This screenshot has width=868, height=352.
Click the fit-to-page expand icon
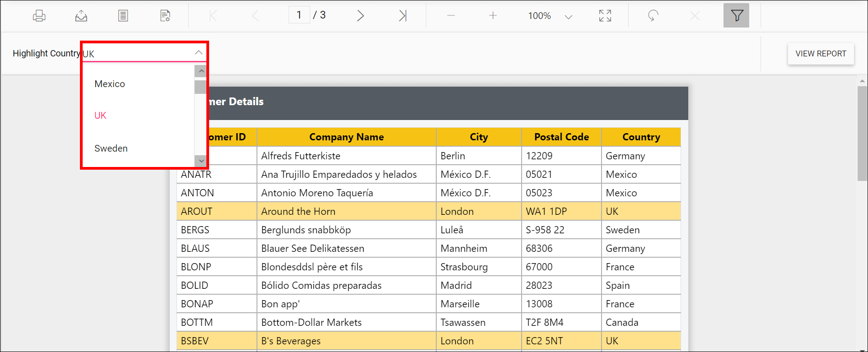(x=605, y=16)
